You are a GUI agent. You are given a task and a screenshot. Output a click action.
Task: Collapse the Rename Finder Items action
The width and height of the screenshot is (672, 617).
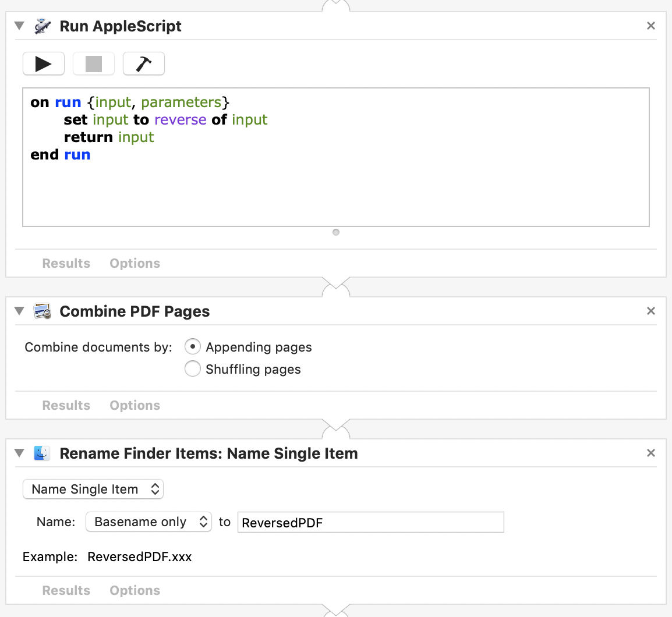[19, 453]
